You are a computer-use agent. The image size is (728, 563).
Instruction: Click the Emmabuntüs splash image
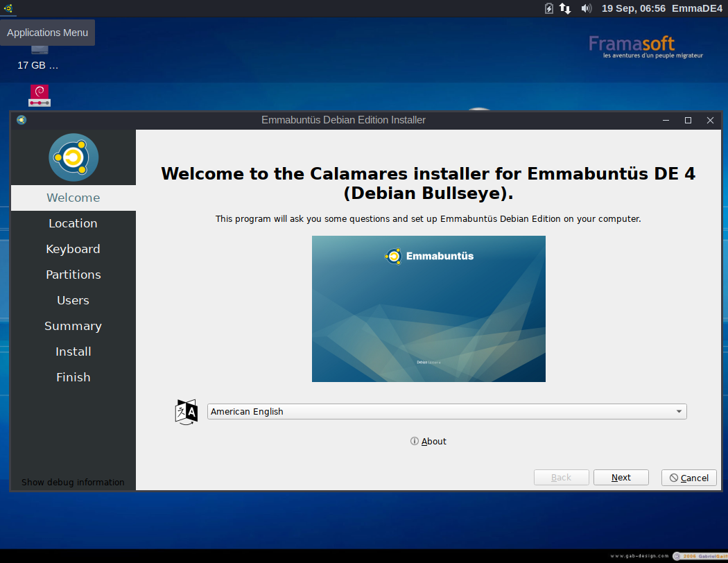(428, 309)
